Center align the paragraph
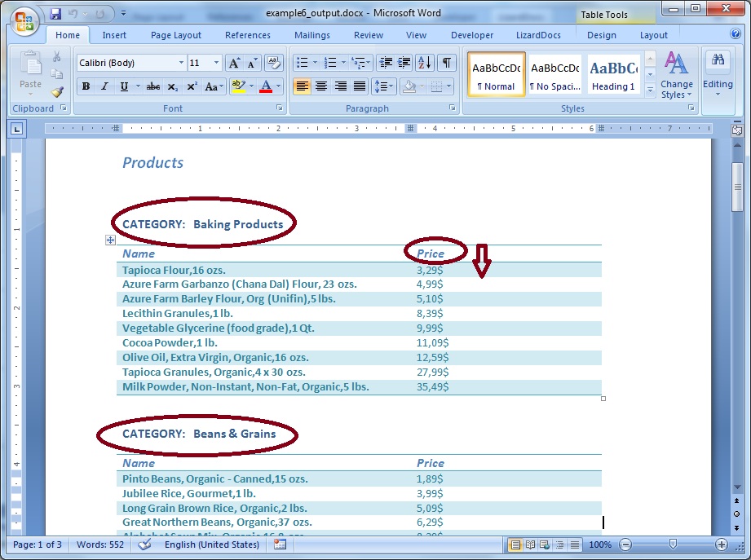751x560 pixels. pyautogui.click(x=321, y=86)
